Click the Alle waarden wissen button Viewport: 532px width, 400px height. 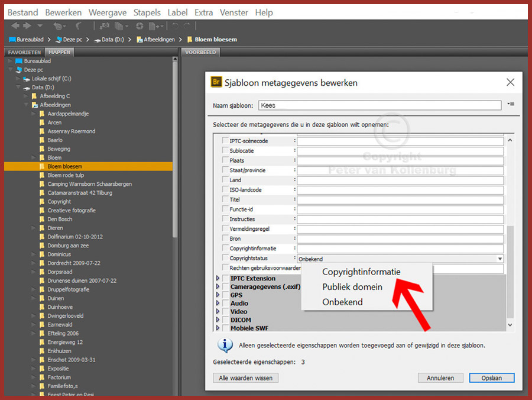pyautogui.click(x=246, y=378)
